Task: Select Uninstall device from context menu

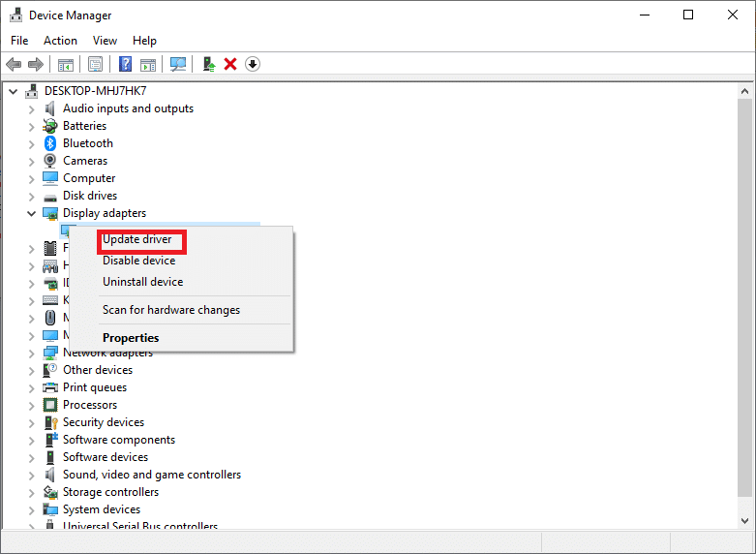Action: pos(142,282)
